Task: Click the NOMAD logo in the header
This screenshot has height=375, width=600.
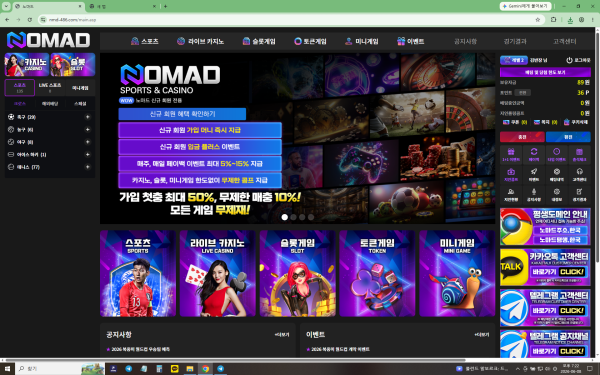Action: [48, 40]
